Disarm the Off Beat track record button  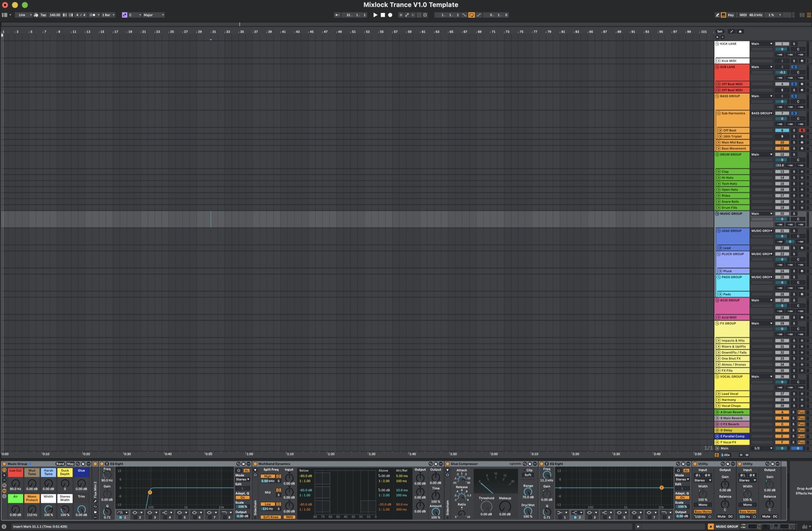click(802, 130)
